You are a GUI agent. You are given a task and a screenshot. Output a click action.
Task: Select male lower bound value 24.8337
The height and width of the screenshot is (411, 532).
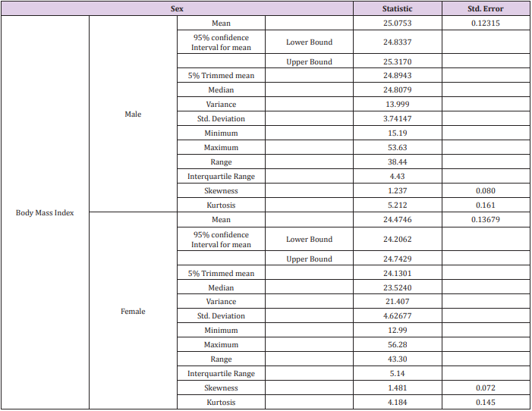(x=398, y=42)
